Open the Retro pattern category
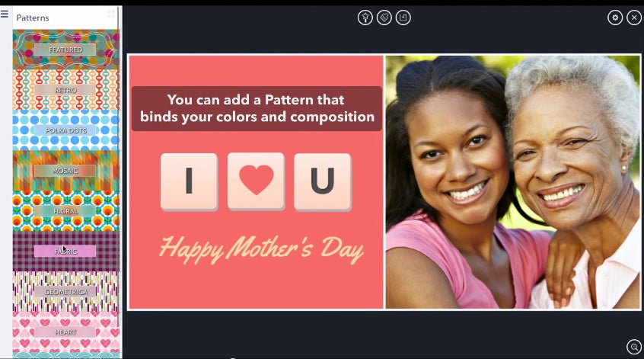Image resolution: width=644 pixels, height=359 pixels. 65,90
